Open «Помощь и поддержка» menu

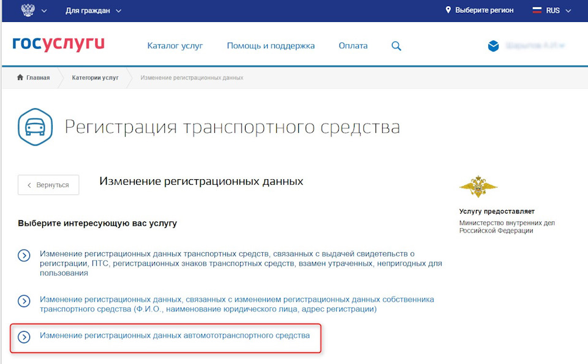(271, 46)
